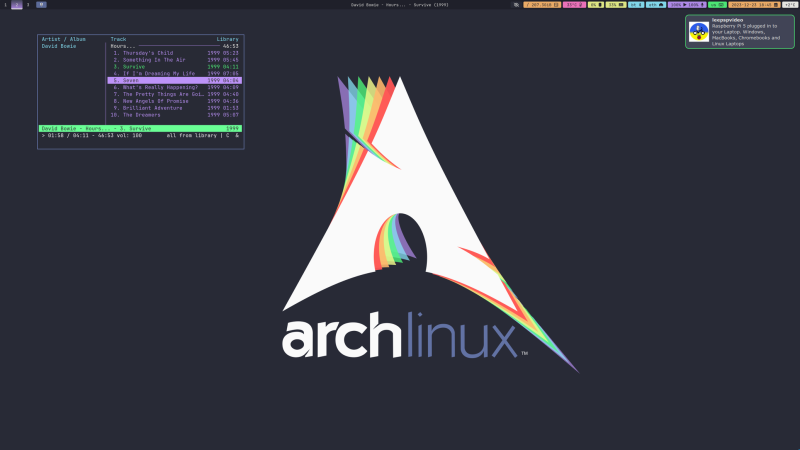Click the 'Hours...' album header row
This screenshot has width=800, height=450.
pyautogui.click(x=174, y=46)
